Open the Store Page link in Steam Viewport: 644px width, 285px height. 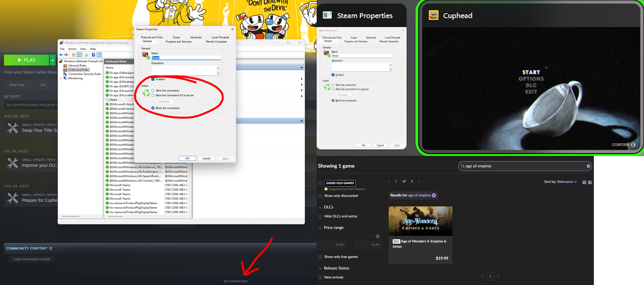pyautogui.click(x=17, y=85)
